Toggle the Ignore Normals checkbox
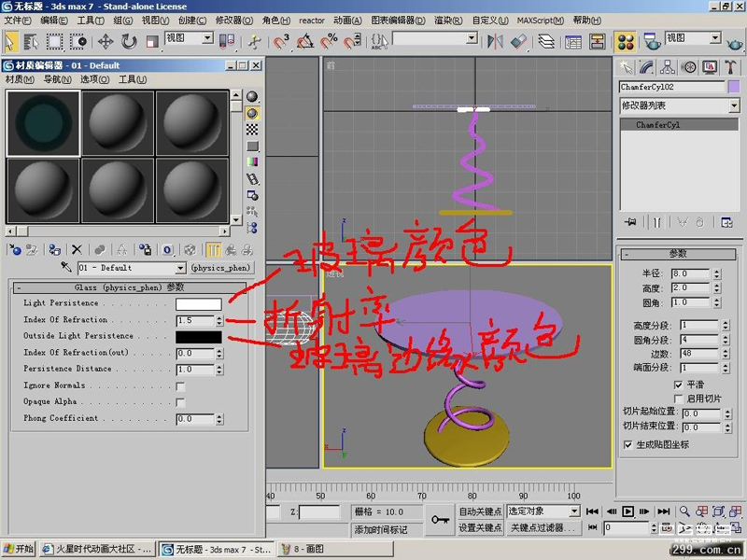Screen dimensions: 747x560 (180, 386)
